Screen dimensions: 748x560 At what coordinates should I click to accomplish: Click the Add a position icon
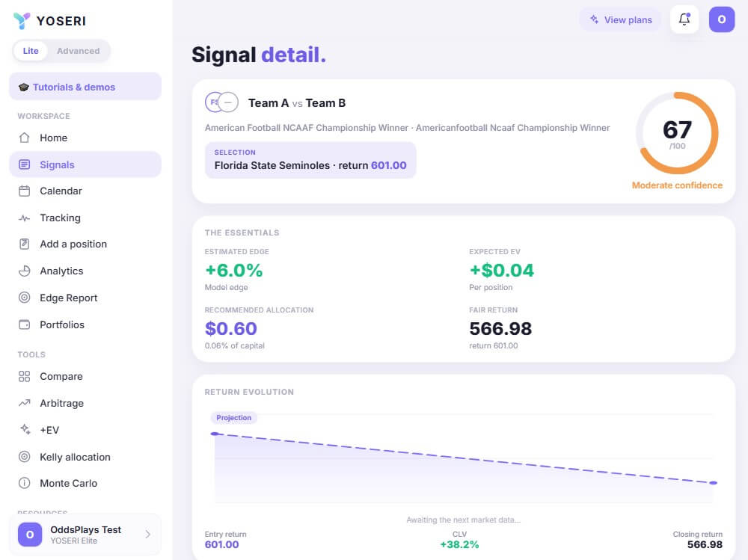coord(25,244)
